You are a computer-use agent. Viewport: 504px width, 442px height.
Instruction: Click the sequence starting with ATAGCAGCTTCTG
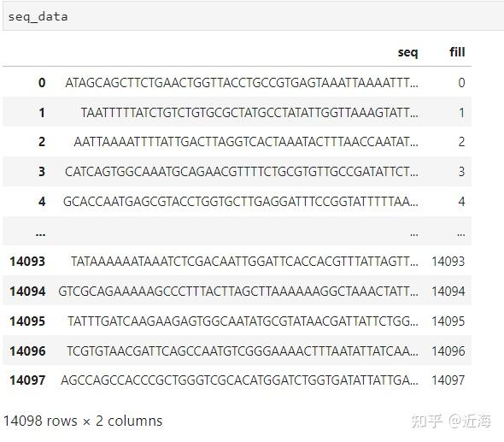(x=242, y=83)
